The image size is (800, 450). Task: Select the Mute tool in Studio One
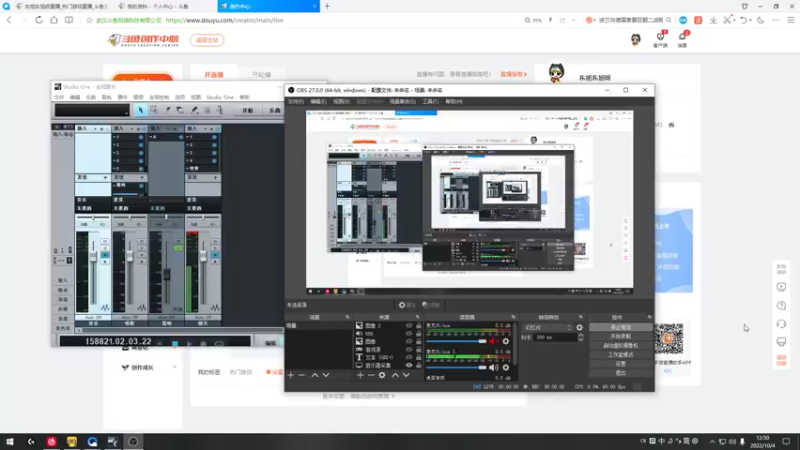(207, 110)
